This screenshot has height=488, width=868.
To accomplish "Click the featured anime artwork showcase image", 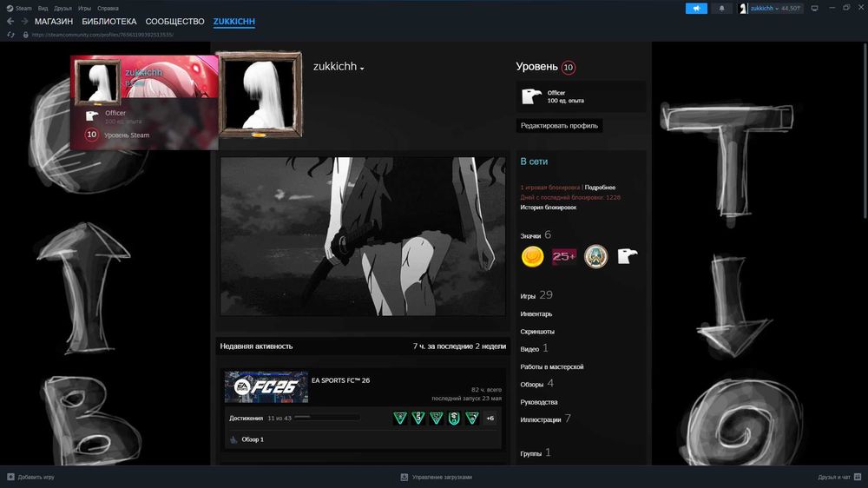I will [363, 236].
